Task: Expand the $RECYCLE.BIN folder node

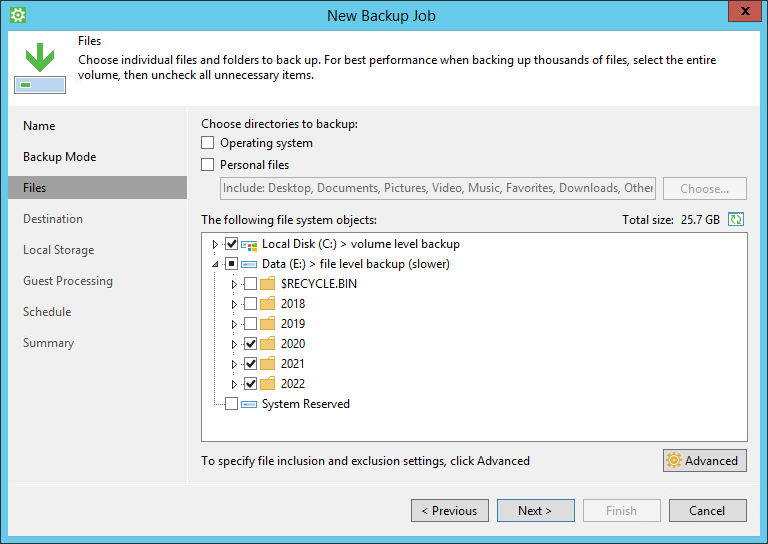Action: (234, 284)
